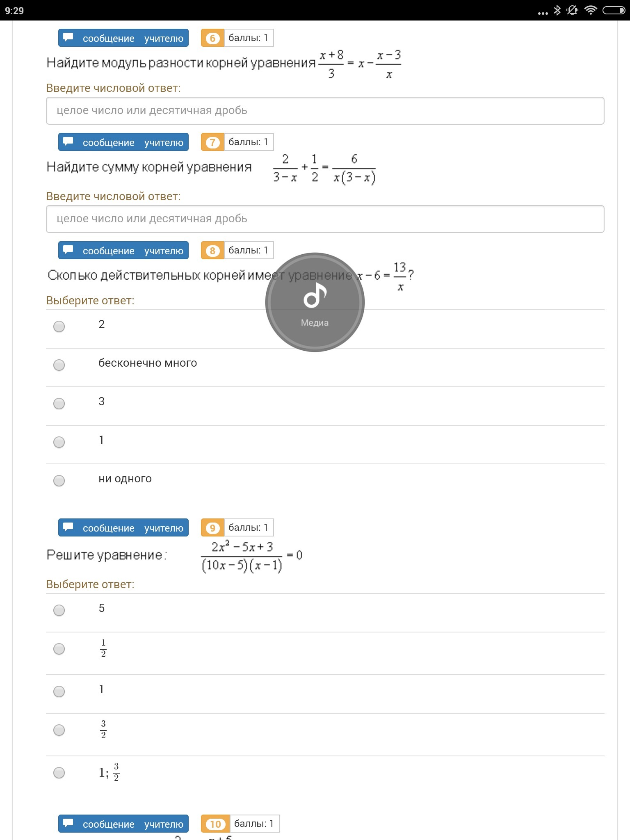The height and width of the screenshot is (840, 630).
Task: Open 'сообщение учителю' button for question 9
Action: [x=123, y=527]
